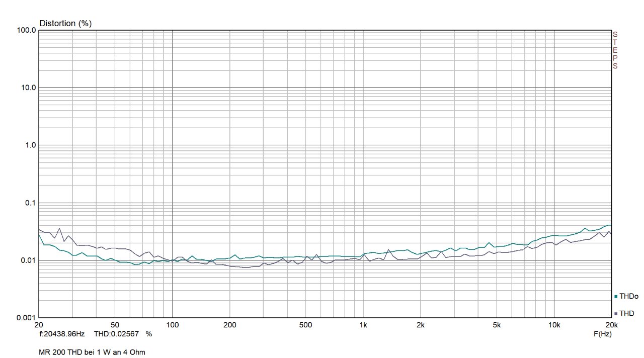Click the 20k label at x-axis end
The height and width of the screenshot is (358, 644).
pos(611,325)
